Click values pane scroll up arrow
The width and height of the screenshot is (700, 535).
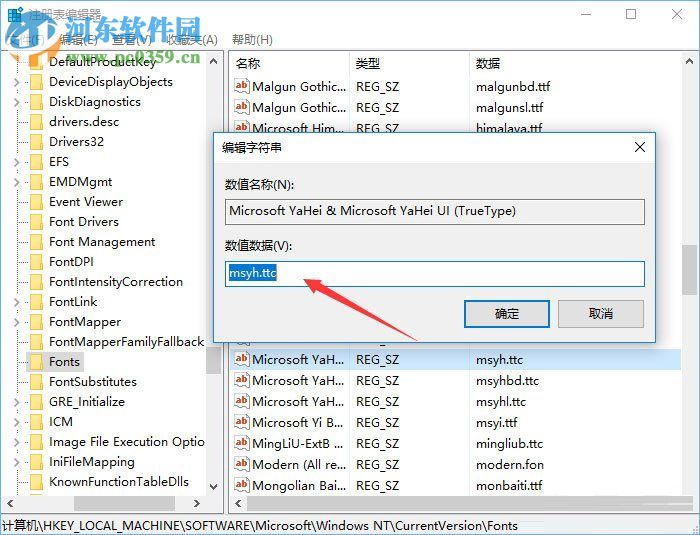tap(689, 62)
